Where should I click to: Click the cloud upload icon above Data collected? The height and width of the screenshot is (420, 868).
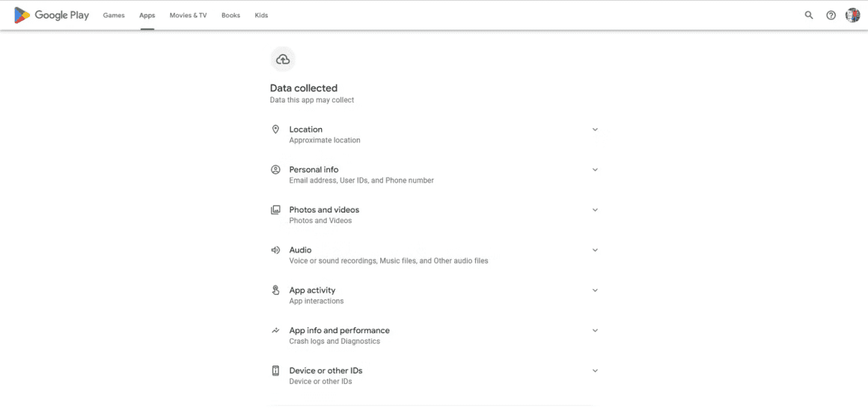[x=283, y=59]
